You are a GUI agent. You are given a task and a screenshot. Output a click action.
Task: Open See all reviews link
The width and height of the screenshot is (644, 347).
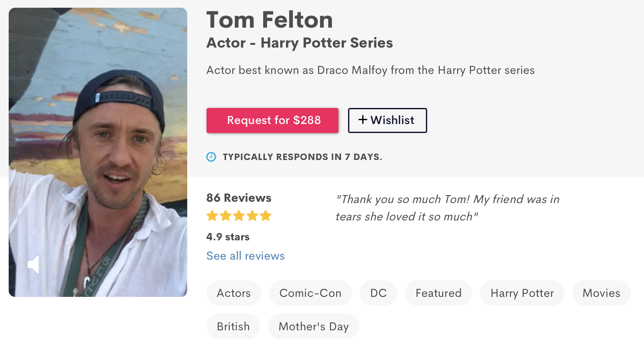click(245, 256)
